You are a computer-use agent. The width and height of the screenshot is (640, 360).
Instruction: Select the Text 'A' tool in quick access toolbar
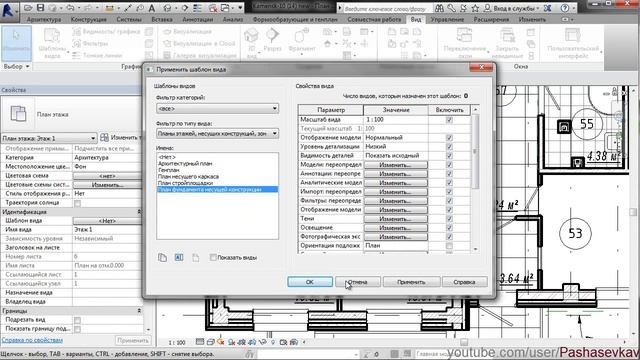[151, 8]
